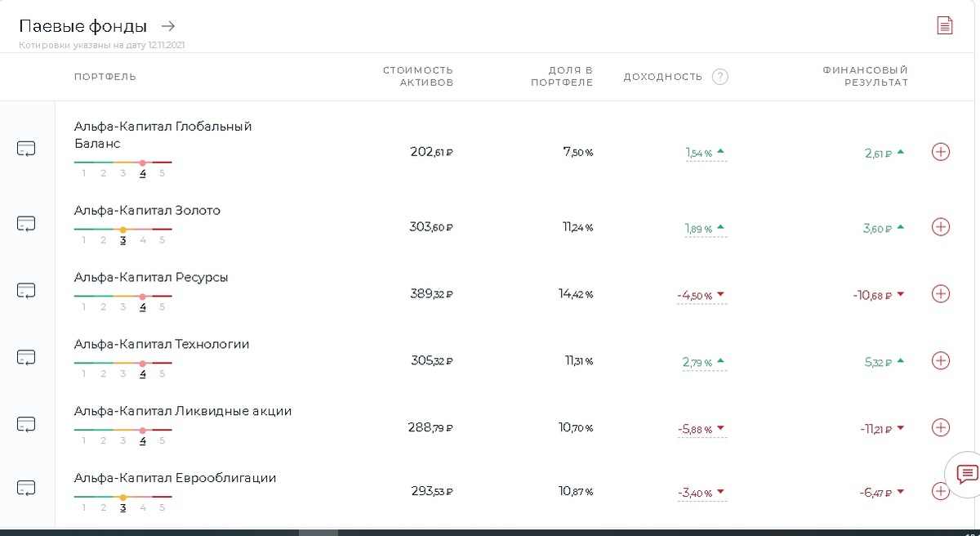The image size is (980, 536).
Task: Open Альфа-Капитал Ресурсы fund
Action: pyautogui.click(x=151, y=278)
